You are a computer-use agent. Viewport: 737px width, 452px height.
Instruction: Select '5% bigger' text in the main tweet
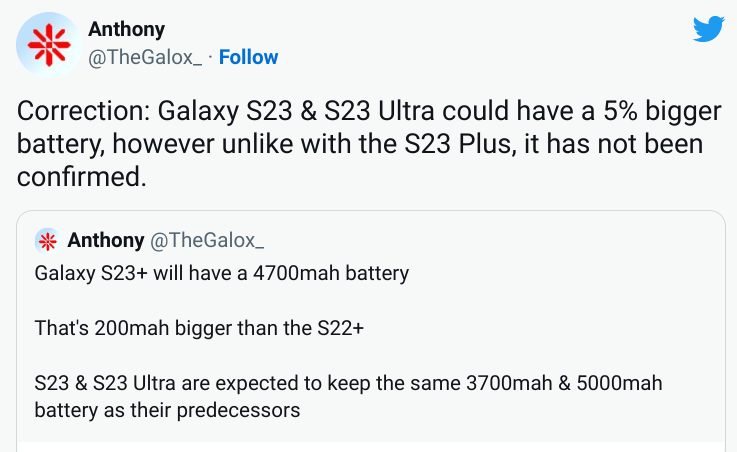pos(662,112)
